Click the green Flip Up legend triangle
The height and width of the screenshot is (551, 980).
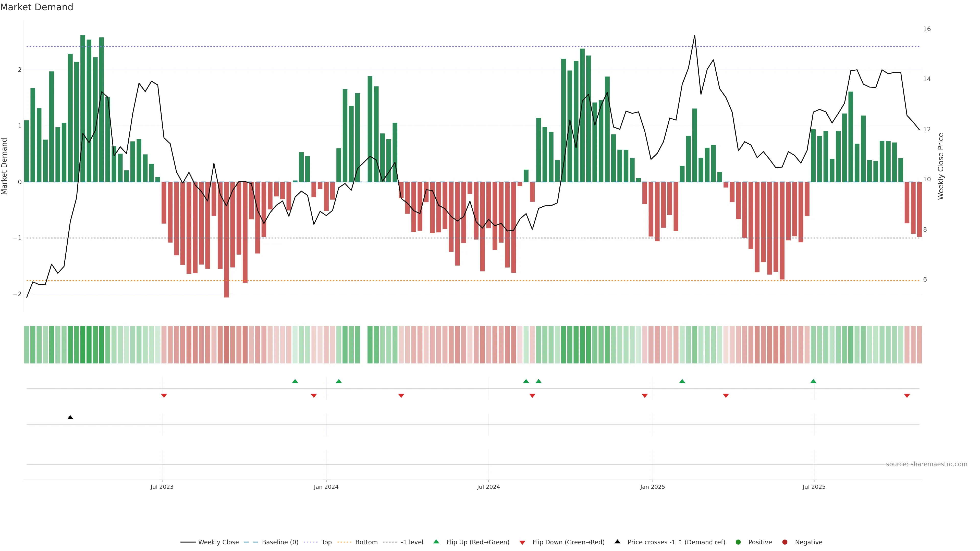436,542
